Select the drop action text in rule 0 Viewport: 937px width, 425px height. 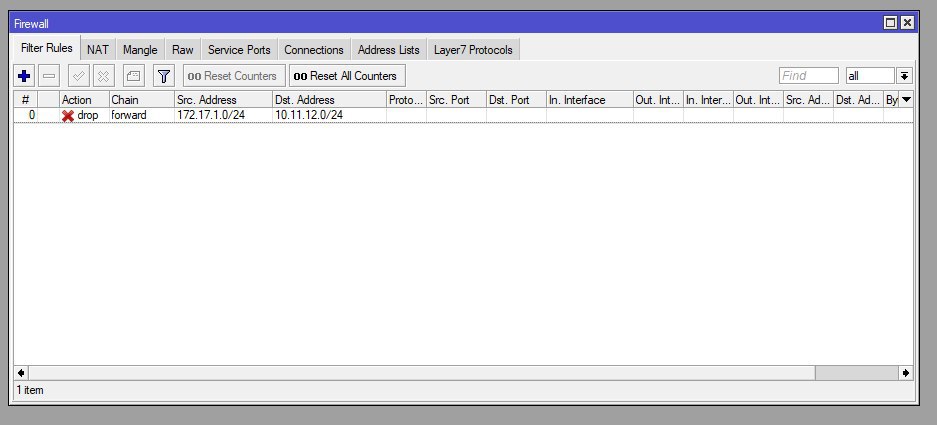pyautogui.click(x=88, y=115)
